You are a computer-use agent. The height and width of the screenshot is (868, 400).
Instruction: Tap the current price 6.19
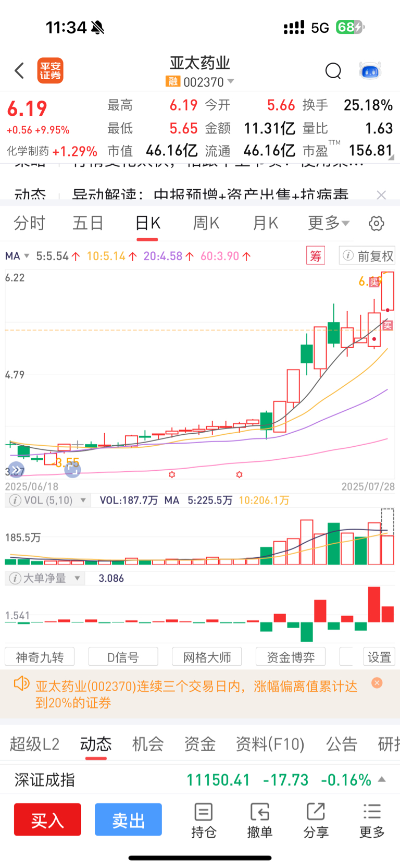pos(27,109)
